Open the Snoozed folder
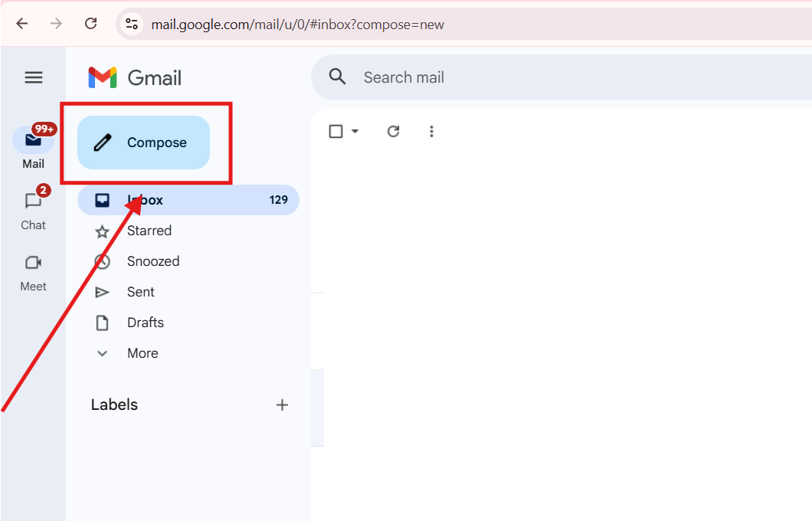The width and height of the screenshot is (812, 521). pos(153,261)
